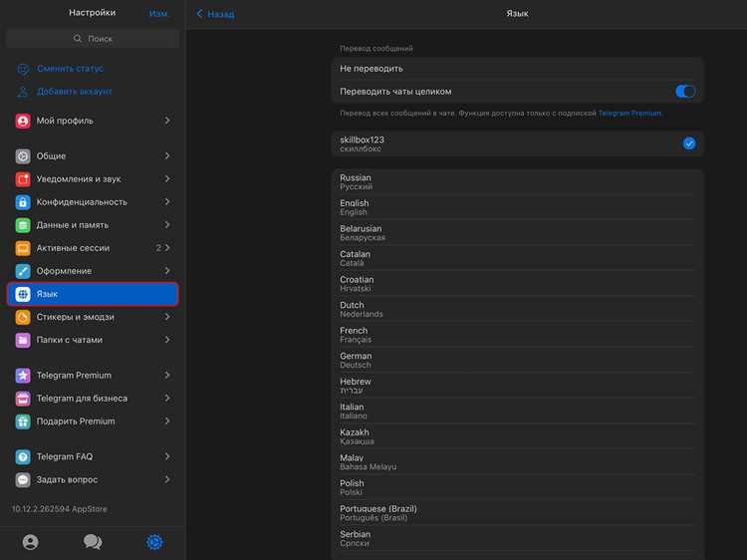Expand the Папки с чатами chevron

[x=167, y=340]
